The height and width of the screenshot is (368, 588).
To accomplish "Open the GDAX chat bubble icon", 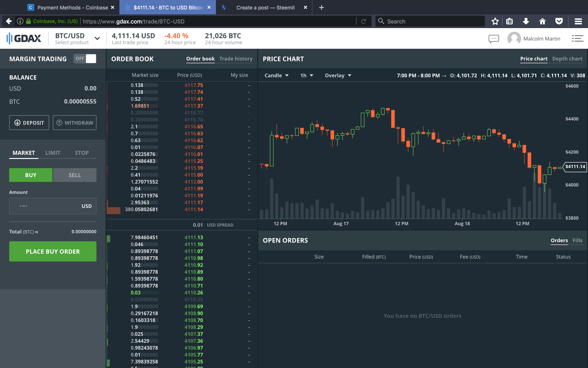I will click(x=493, y=39).
